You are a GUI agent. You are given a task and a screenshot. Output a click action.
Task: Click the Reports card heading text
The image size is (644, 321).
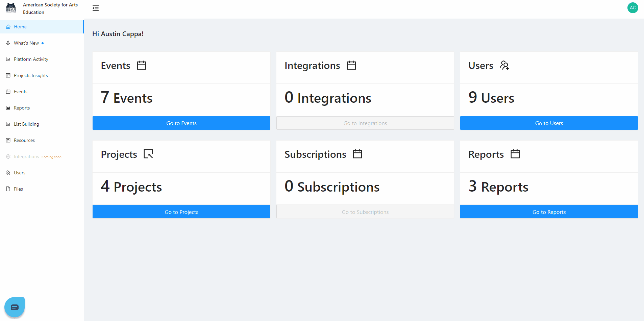point(486,154)
